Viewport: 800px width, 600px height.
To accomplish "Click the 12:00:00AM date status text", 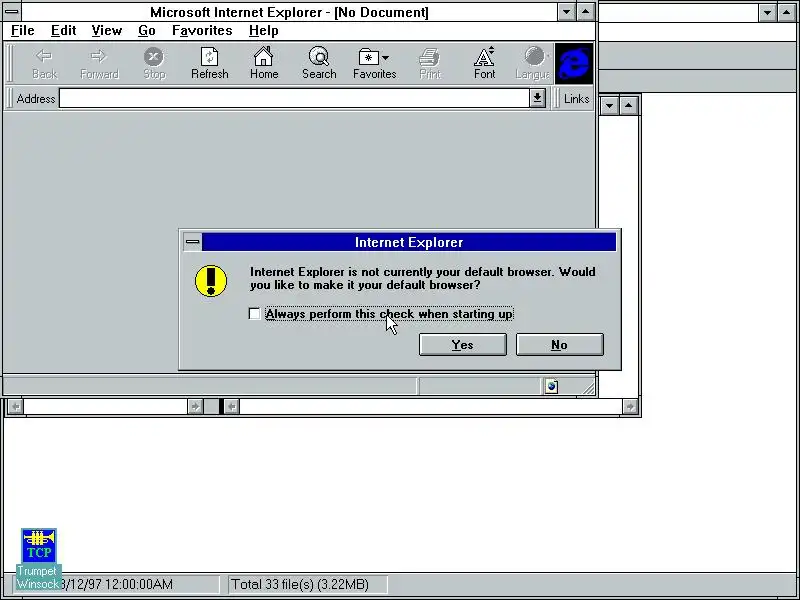I will [117, 584].
